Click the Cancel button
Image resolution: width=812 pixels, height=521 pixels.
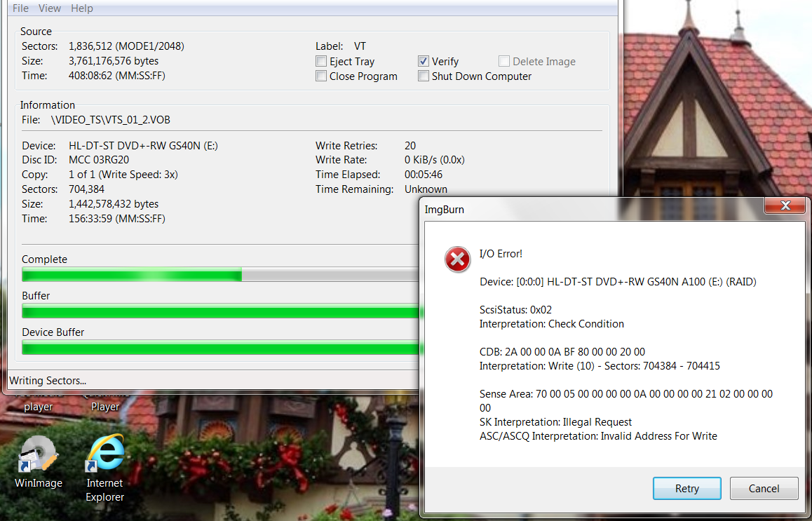[x=764, y=488]
